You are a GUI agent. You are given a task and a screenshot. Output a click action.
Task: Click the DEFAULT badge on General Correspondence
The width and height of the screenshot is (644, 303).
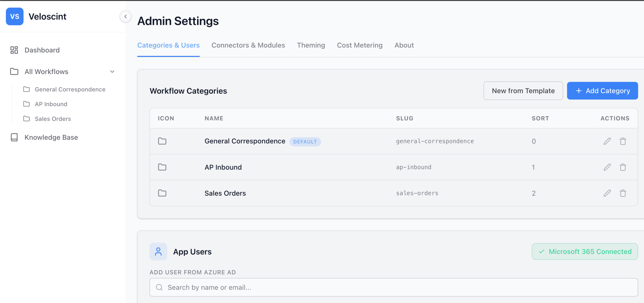(305, 142)
